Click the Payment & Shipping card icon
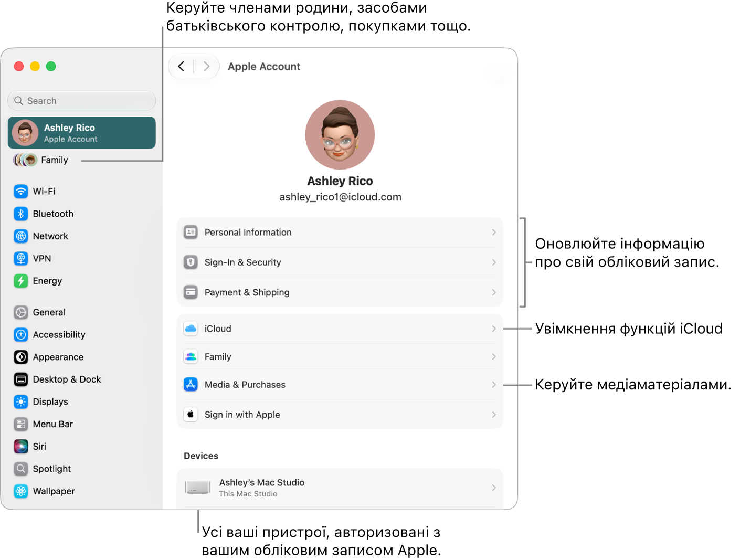This screenshot has width=740, height=560. pos(191,292)
